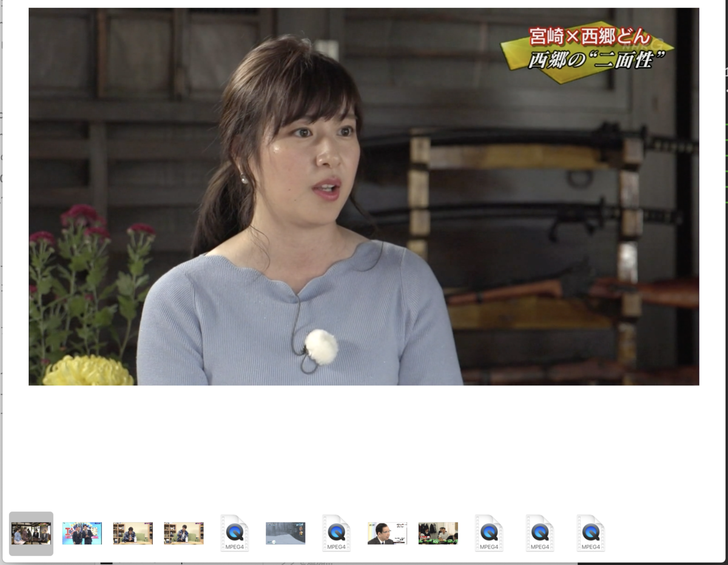Click the third MPEG4 video file icon

489,533
